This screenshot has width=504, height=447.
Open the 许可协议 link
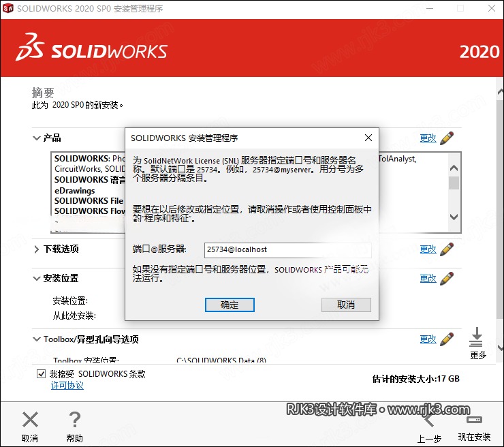click(67, 385)
